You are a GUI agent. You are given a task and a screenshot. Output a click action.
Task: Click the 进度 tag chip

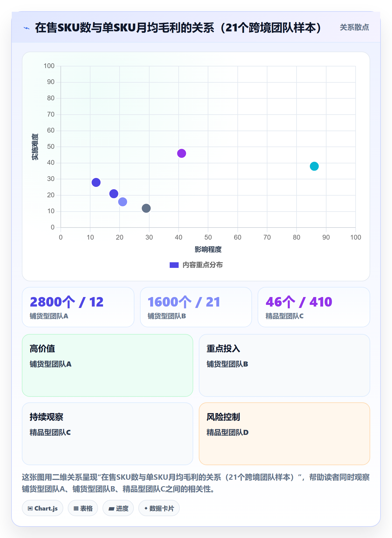coord(118,508)
